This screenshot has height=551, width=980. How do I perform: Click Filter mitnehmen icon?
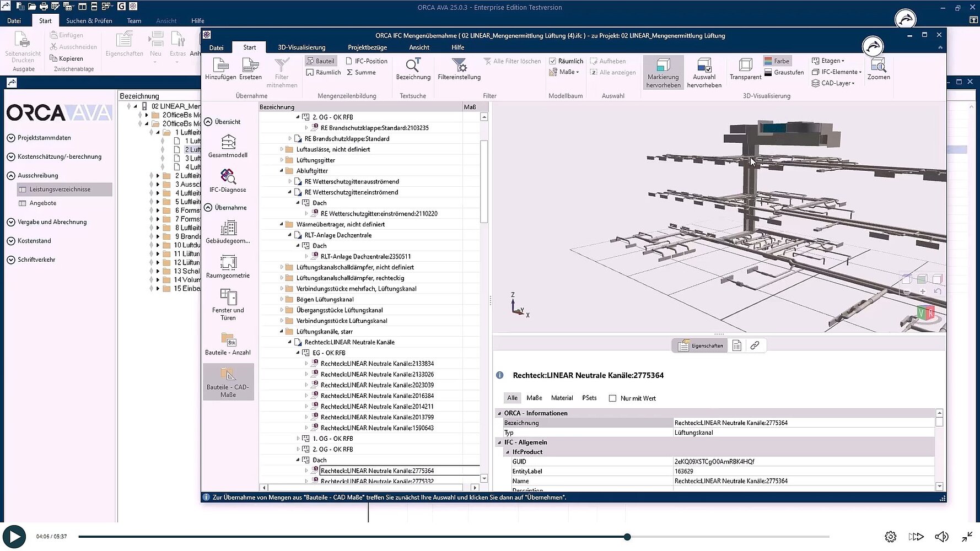[x=282, y=73]
